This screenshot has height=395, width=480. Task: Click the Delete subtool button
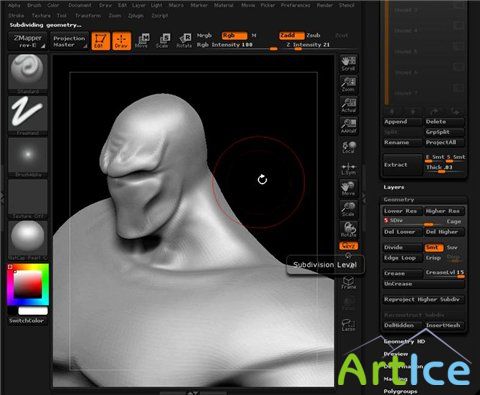point(444,122)
